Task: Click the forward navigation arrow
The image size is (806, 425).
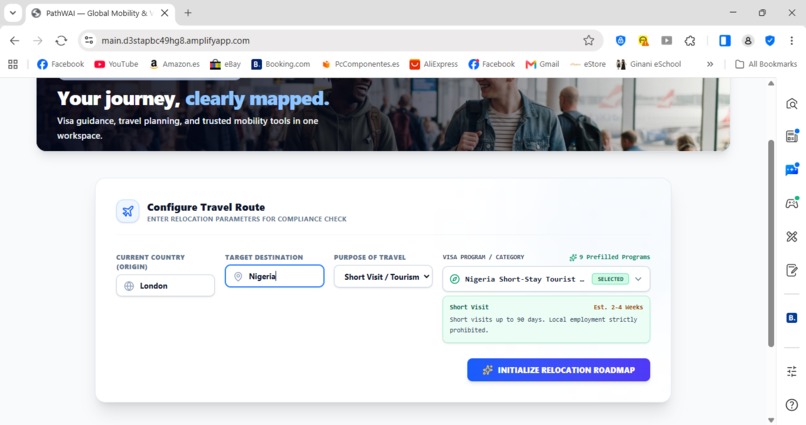Action: click(38, 41)
